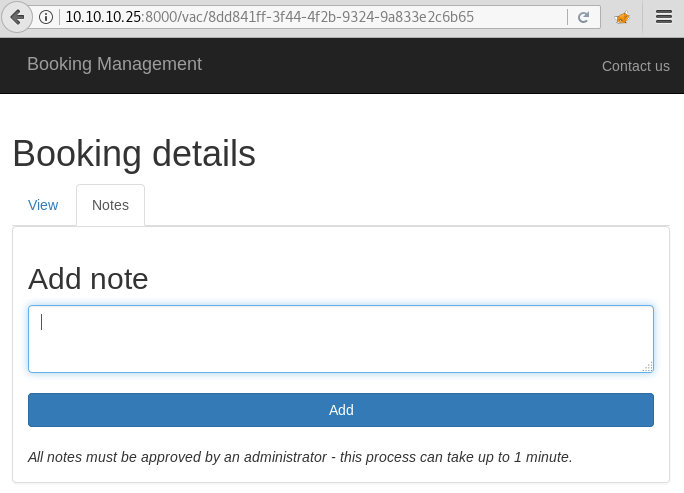The width and height of the screenshot is (684, 493).
Task: Open the browser hamburger menu
Action: 663,17
